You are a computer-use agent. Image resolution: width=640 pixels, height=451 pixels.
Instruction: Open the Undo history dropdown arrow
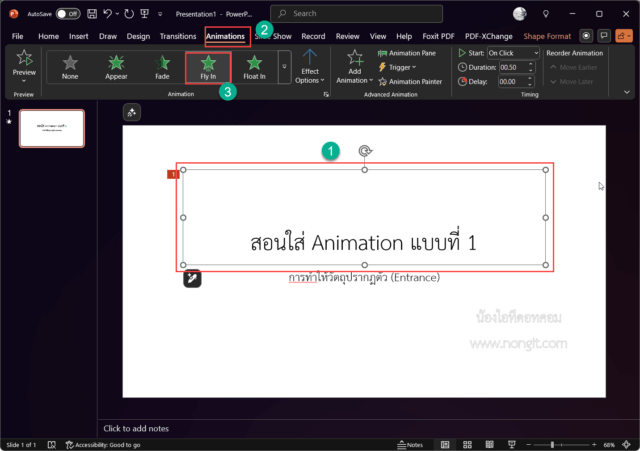pyautogui.click(x=118, y=14)
